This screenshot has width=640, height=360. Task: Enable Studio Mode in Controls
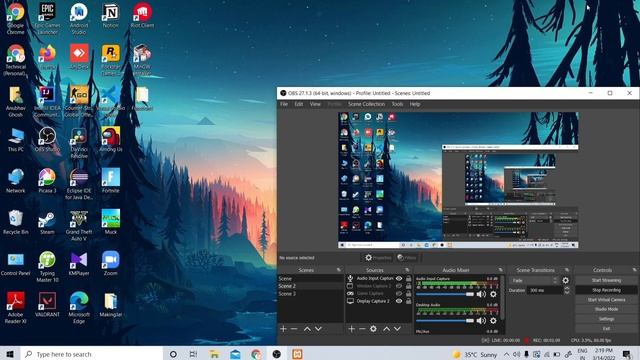[x=606, y=309]
